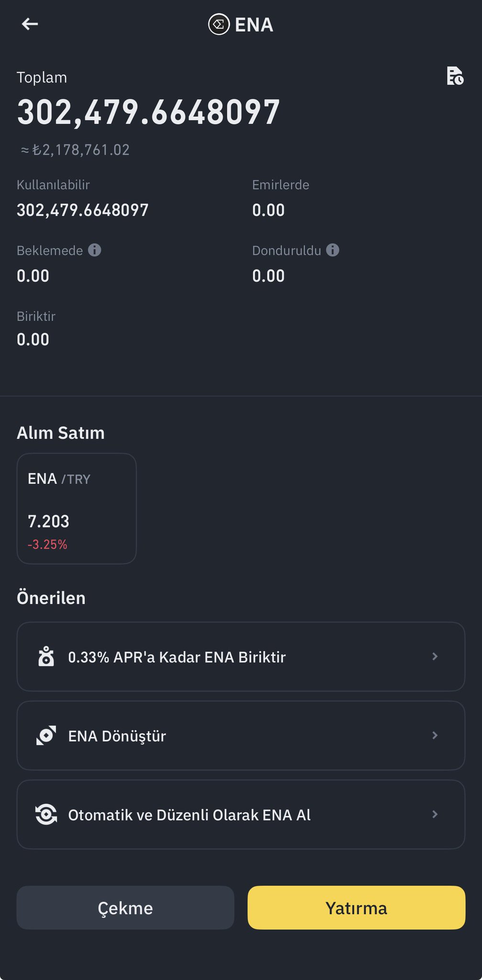Tap the auto-invest recurring buy icon
The image size is (482, 980).
[46, 814]
